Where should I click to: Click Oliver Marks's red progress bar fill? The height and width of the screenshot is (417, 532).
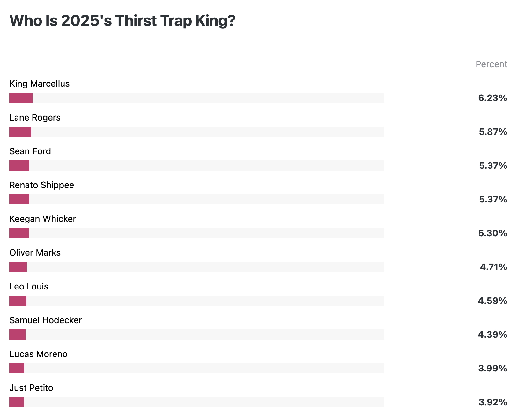[18, 267]
